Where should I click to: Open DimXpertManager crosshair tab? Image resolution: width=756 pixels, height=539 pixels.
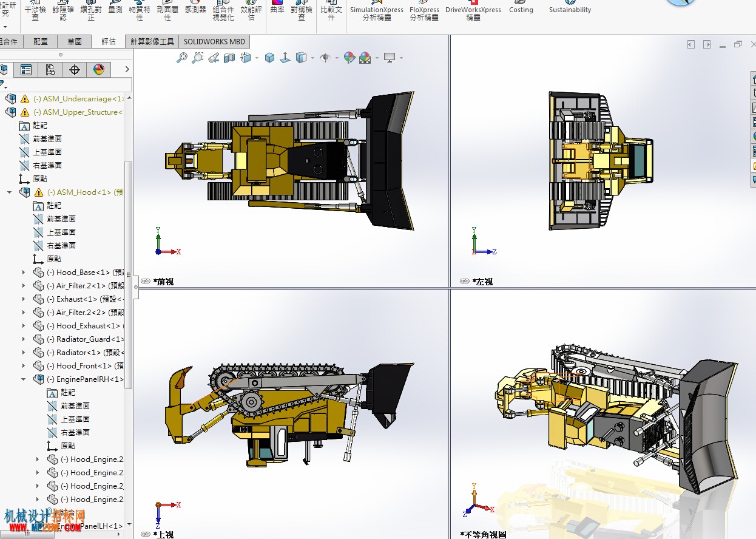[x=74, y=70]
